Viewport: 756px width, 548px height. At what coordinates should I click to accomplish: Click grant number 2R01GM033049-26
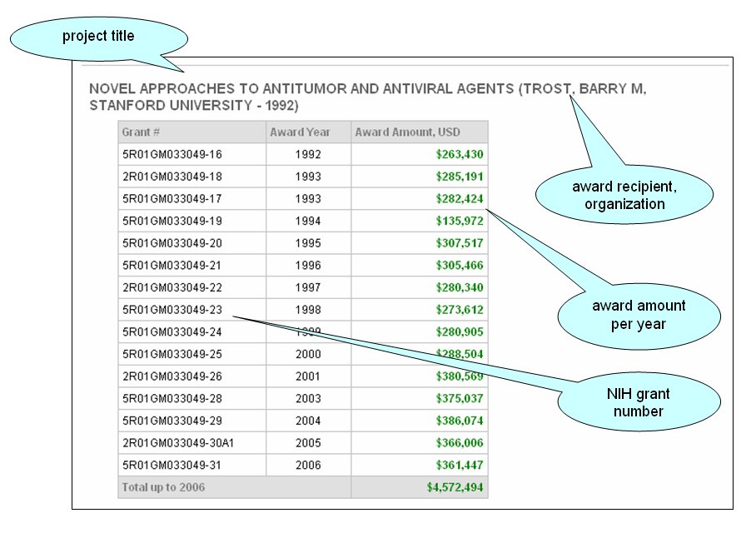(172, 376)
